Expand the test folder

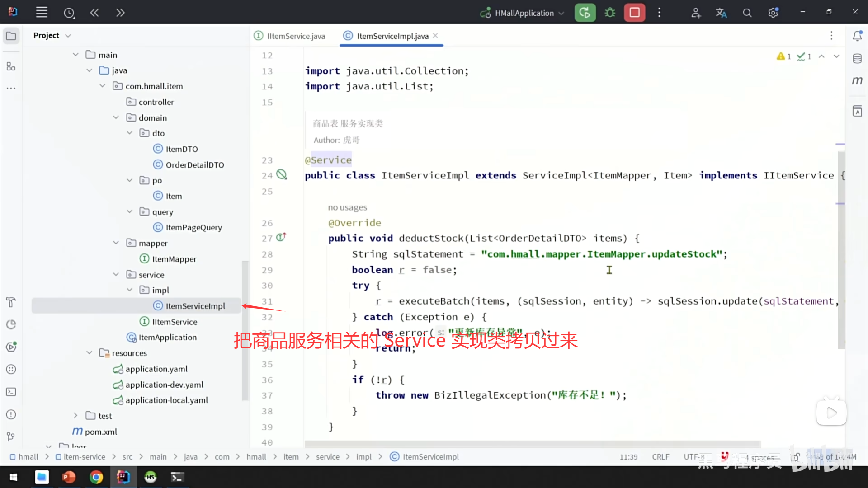click(75, 416)
